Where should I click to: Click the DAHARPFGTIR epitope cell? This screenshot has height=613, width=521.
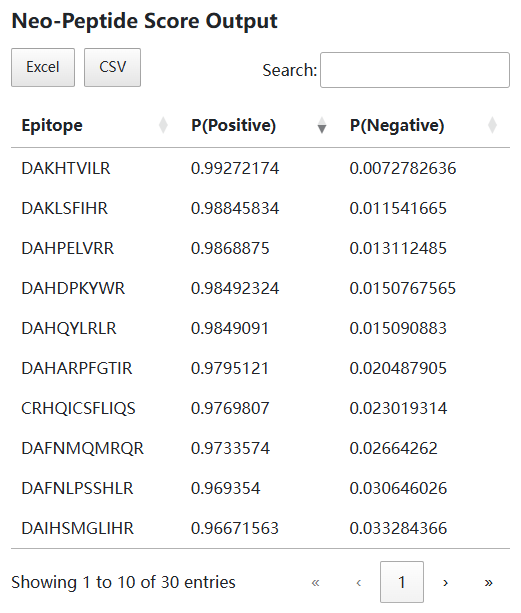click(77, 368)
